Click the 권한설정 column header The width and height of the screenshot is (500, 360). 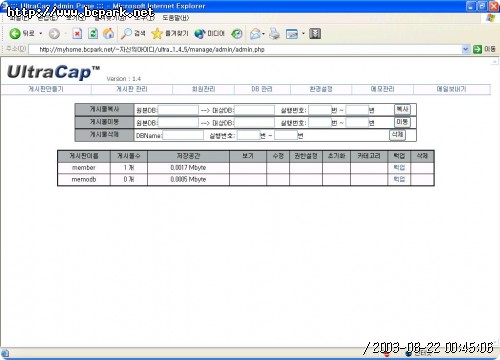click(306, 156)
